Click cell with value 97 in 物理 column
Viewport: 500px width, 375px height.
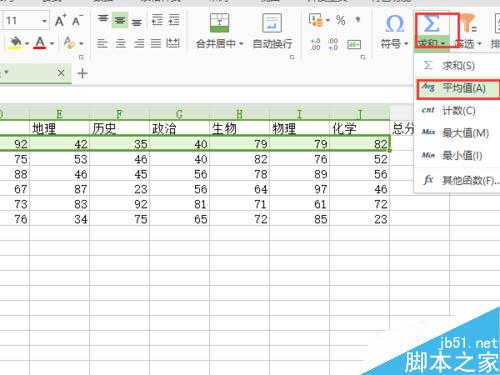(299, 189)
